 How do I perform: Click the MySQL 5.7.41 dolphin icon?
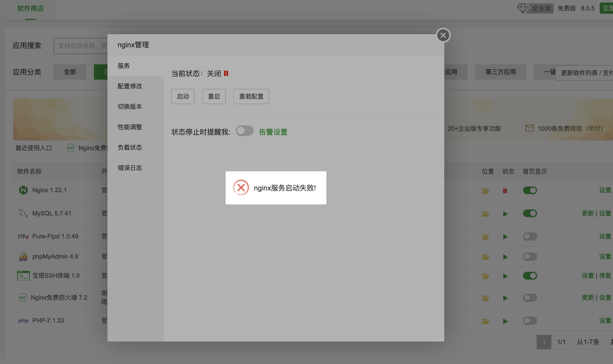point(23,213)
